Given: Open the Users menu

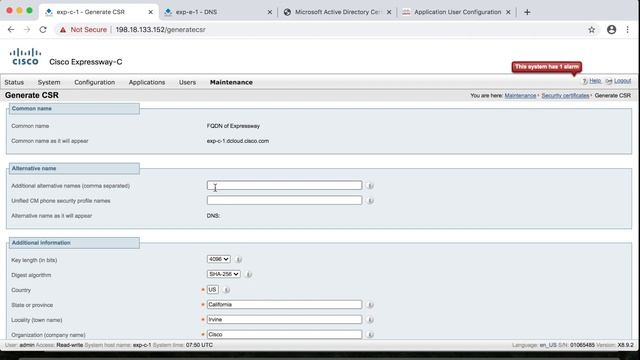Looking at the screenshot, I should (x=187, y=82).
